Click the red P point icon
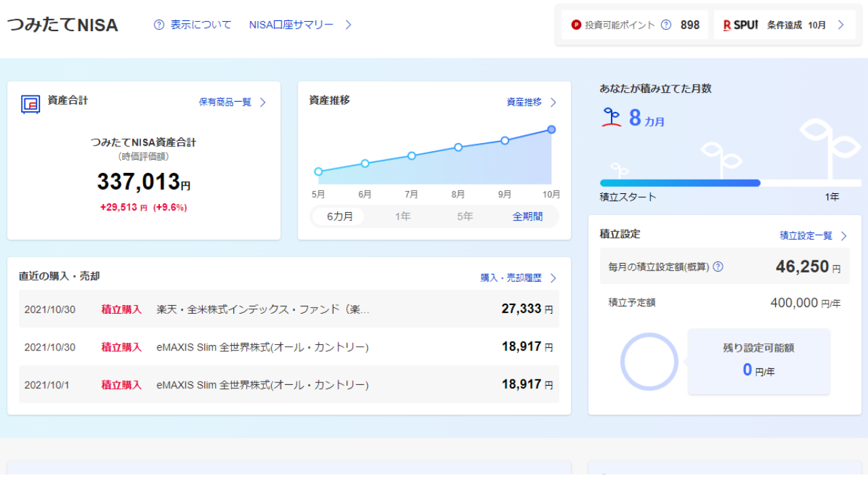The height and width of the screenshot is (488, 868). click(576, 25)
